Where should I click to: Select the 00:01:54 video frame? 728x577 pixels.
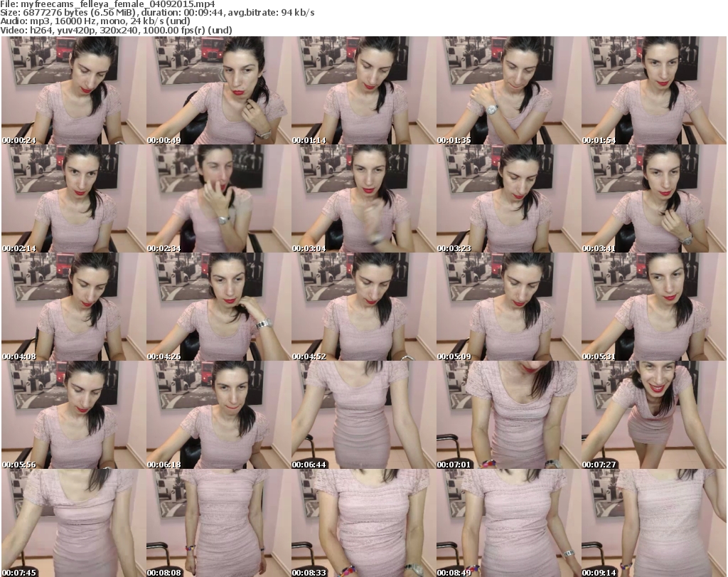click(x=654, y=90)
